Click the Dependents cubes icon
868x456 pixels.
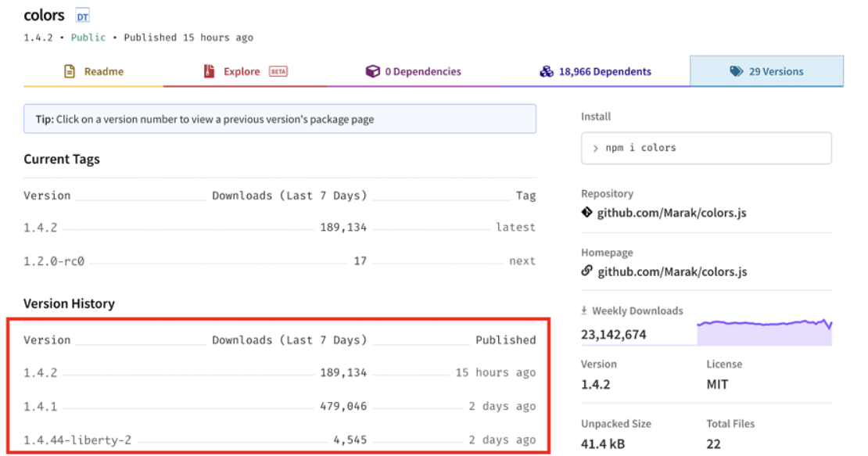[547, 71]
